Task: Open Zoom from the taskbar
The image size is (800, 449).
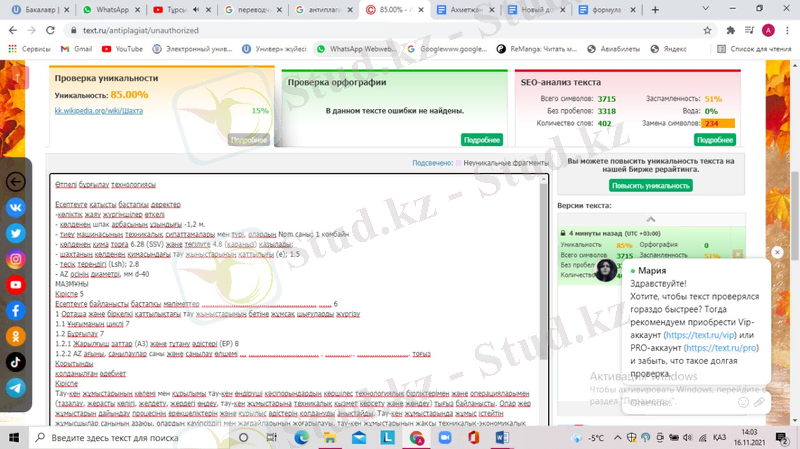Action: click(x=445, y=438)
